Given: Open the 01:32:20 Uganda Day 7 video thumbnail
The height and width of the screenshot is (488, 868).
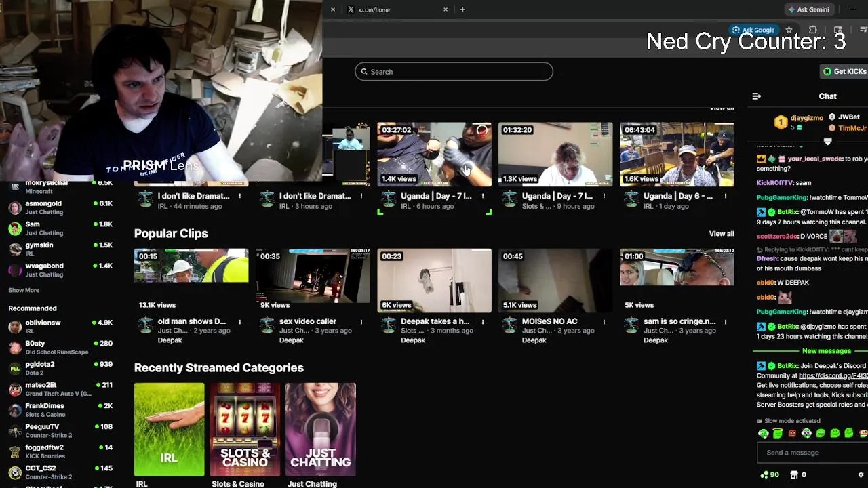Looking at the screenshot, I should [x=555, y=154].
